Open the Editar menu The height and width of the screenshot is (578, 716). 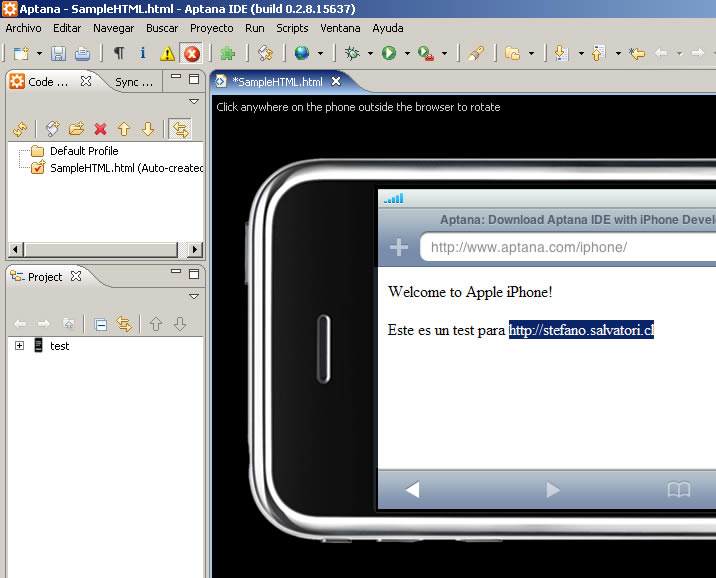[67, 28]
